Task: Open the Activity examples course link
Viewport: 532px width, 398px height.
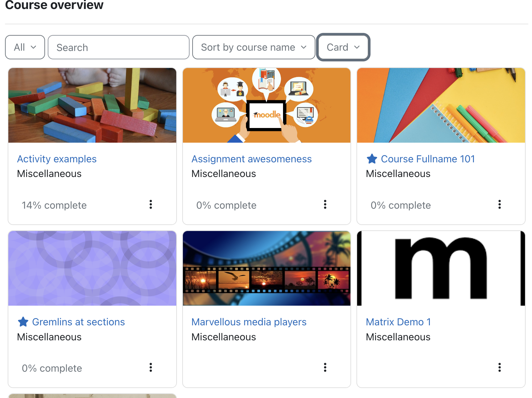Action: tap(57, 159)
